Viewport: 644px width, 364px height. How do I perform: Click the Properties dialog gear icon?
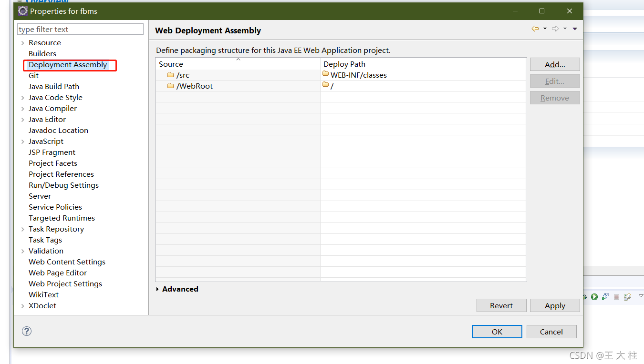coord(22,11)
